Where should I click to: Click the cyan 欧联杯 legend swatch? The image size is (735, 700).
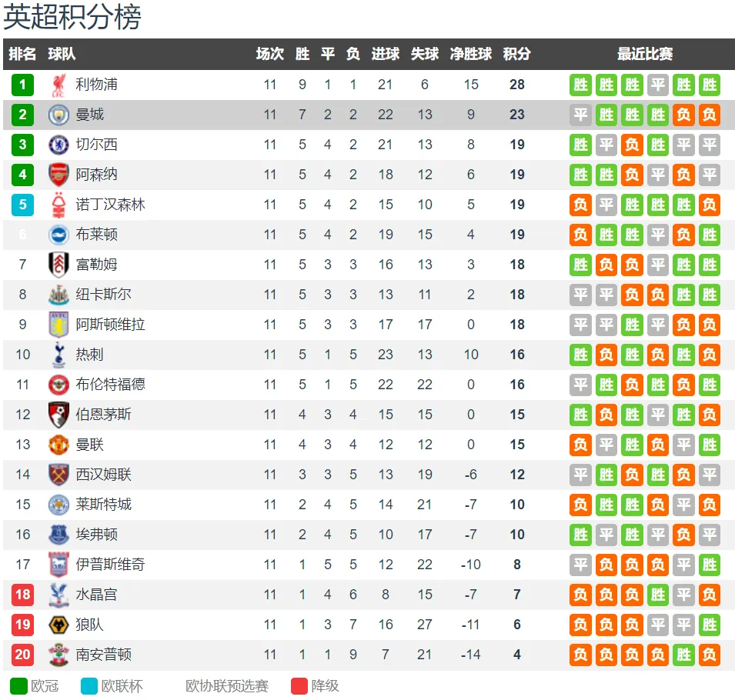pos(89,686)
